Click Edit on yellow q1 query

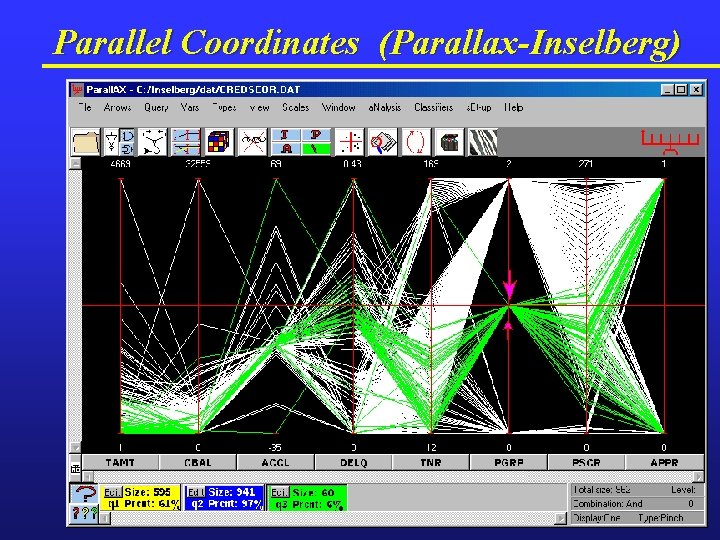point(112,493)
